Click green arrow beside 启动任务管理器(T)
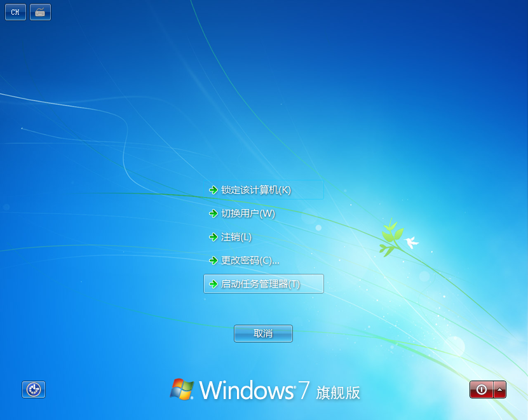The height and width of the screenshot is (420, 528). [213, 284]
